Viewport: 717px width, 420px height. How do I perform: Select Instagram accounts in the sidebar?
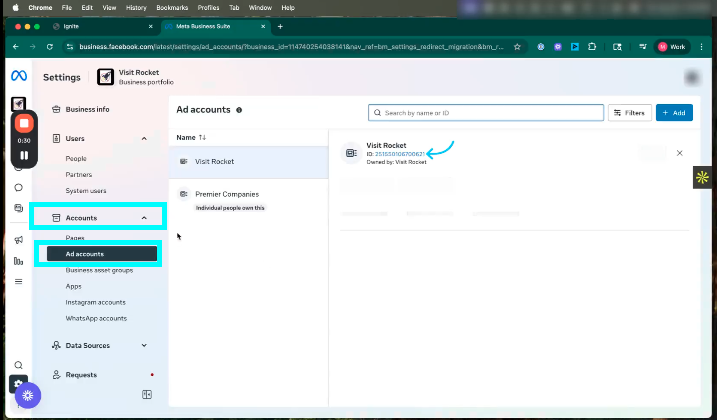point(96,302)
